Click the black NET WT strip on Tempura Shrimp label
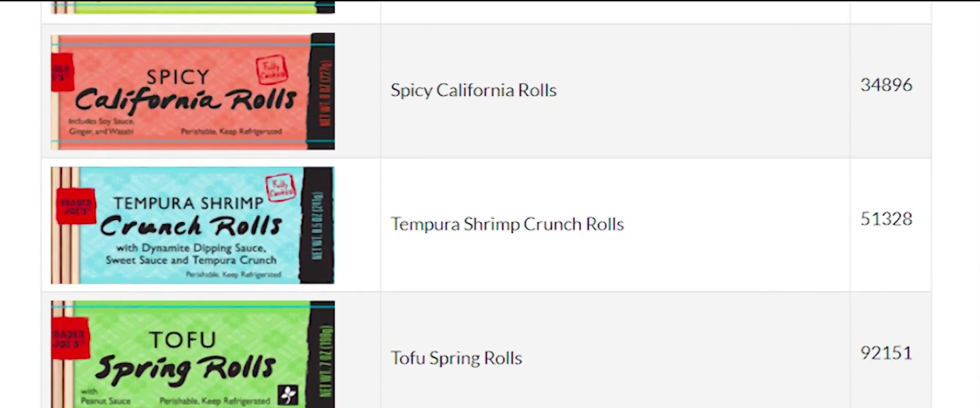980x408 pixels. tap(317, 225)
